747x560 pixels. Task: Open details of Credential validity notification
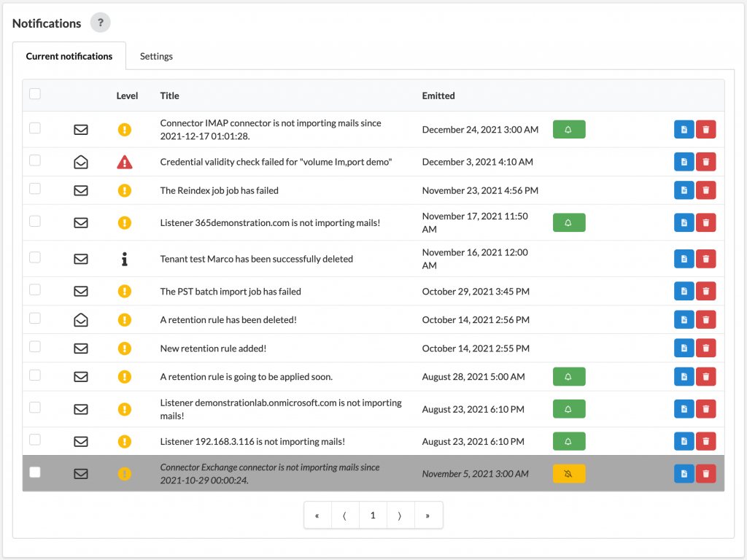point(684,162)
